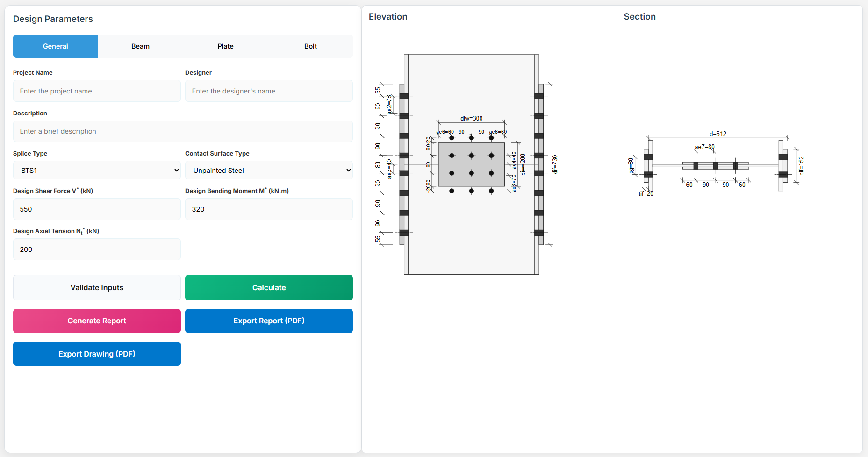Viewport: 868px width, 457px height.
Task: Click the General tab
Action: [56, 46]
